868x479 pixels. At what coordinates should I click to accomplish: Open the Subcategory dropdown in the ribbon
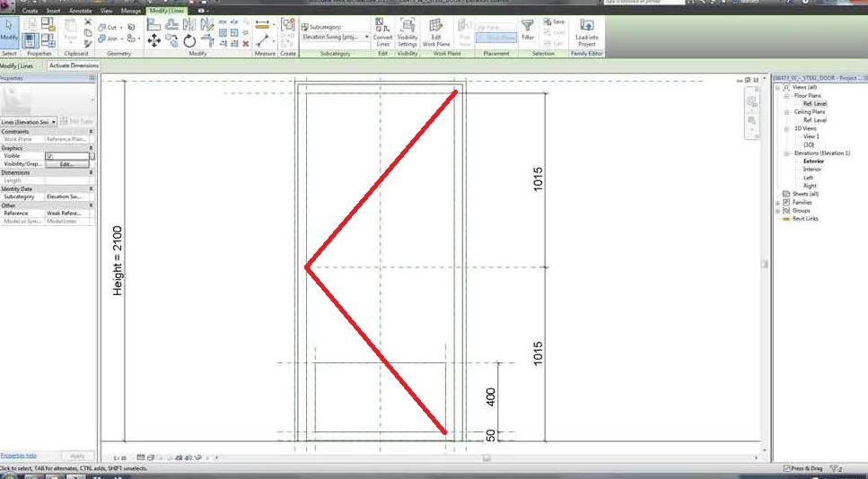click(336, 37)
